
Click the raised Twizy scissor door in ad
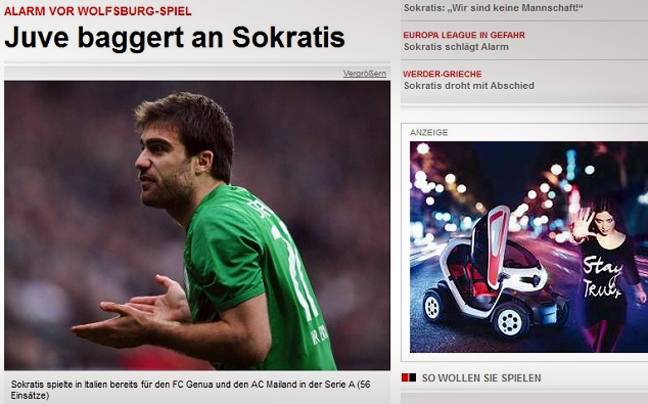pyautogui.click(x=497, y=246)
